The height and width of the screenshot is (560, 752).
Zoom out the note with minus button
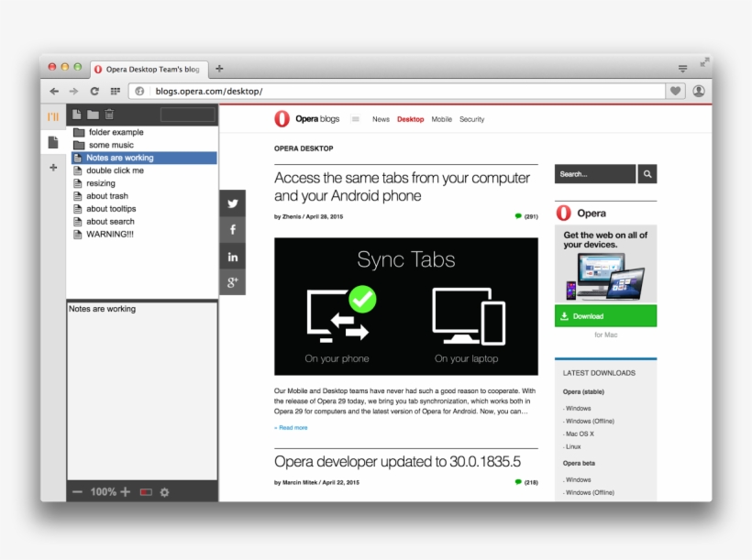pos(77,492)
